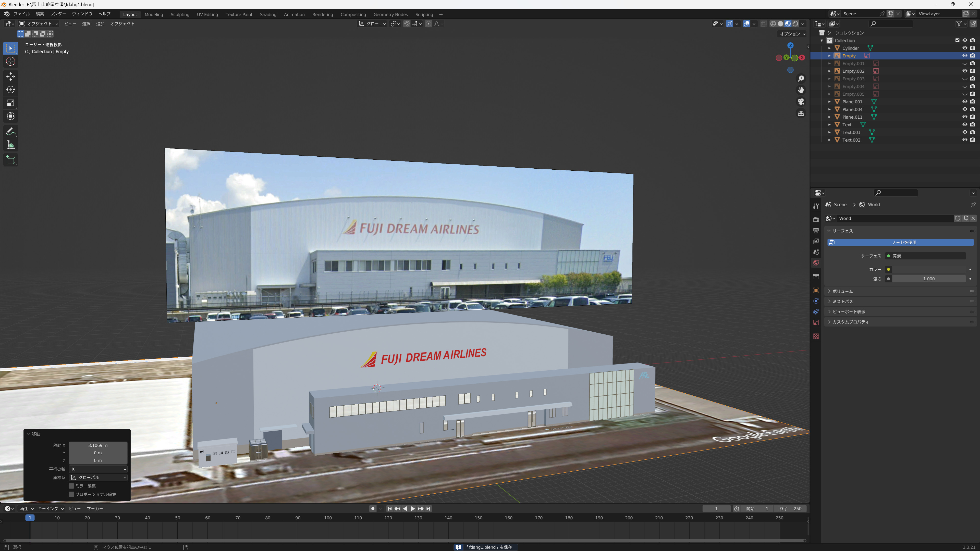This screenshot has height=551, width=980.
Task: Open the Tool properties tab
Action: pos(816,206)
